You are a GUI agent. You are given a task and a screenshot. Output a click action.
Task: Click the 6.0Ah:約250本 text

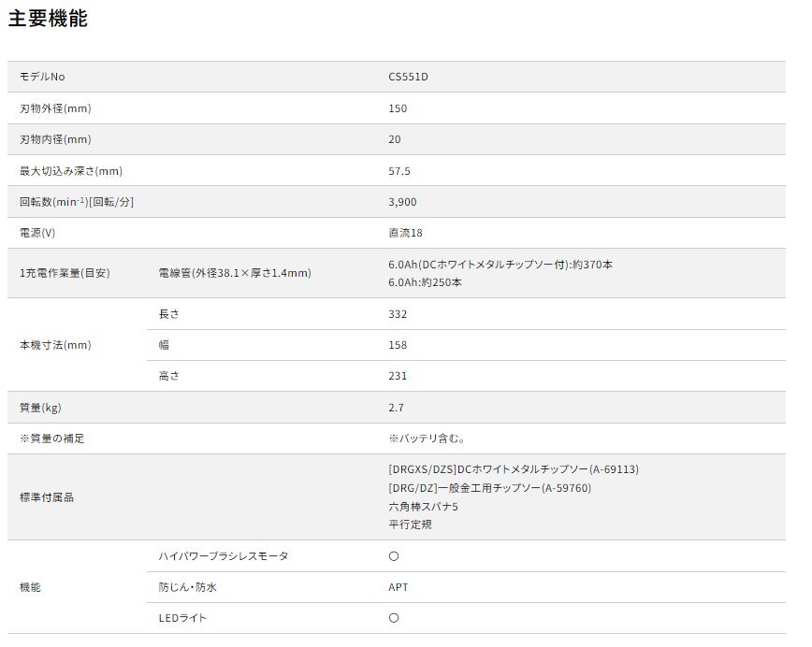coord(425,282)
